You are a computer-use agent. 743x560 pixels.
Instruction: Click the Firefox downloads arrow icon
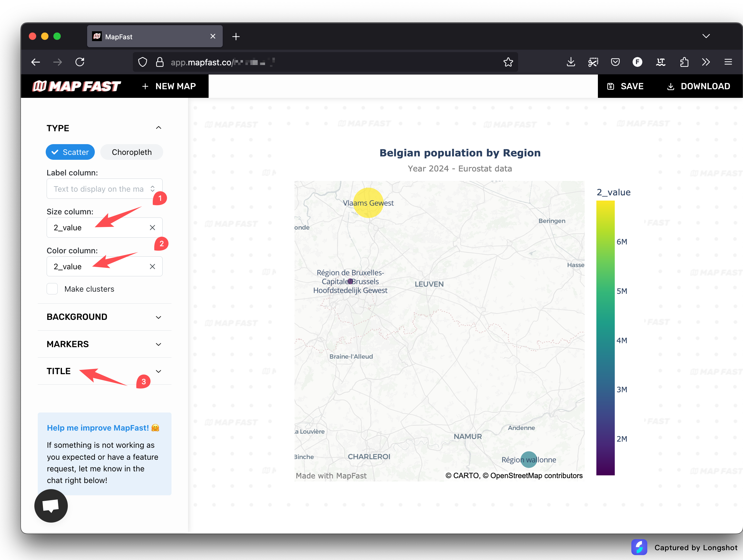pos(571,62)
